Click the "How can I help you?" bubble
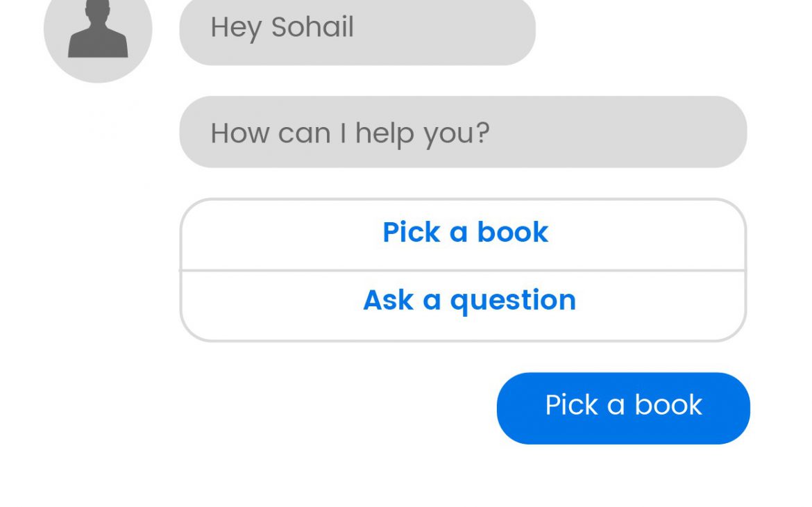 point(463,132)
